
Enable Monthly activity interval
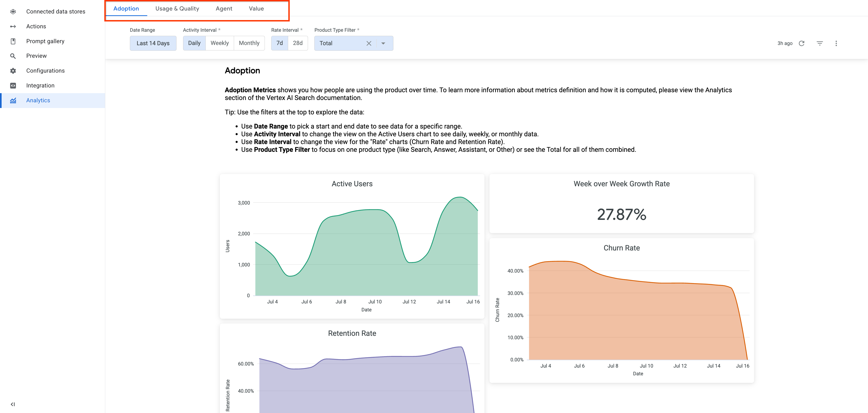[249, 43]
